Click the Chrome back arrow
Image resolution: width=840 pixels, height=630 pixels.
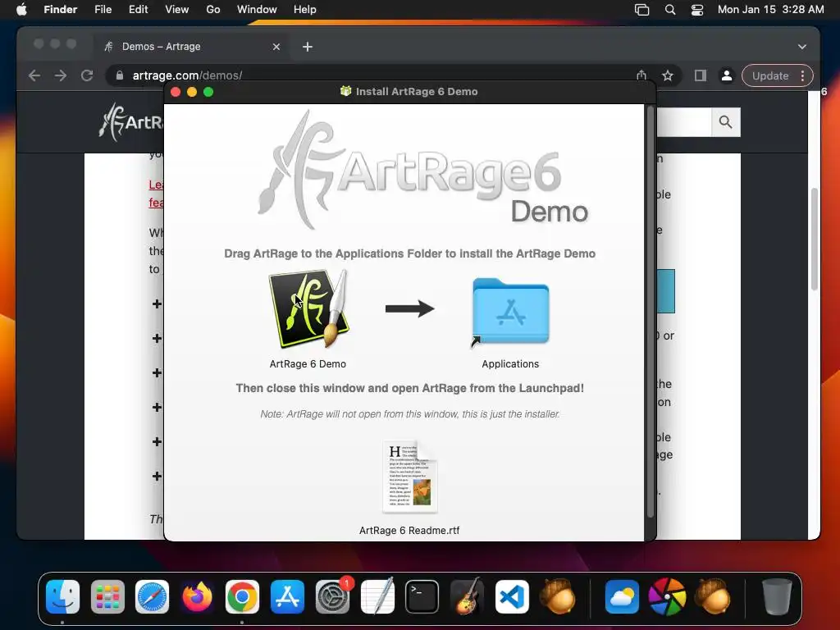click(34, 75)
